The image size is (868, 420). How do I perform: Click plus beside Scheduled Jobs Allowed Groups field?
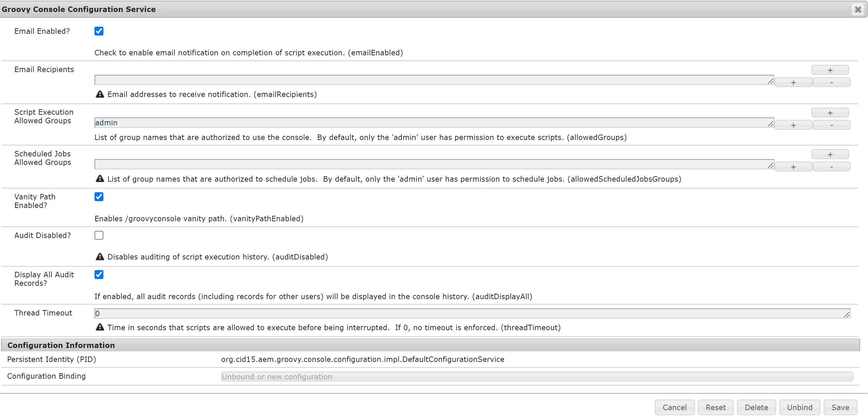click(793, 167)
